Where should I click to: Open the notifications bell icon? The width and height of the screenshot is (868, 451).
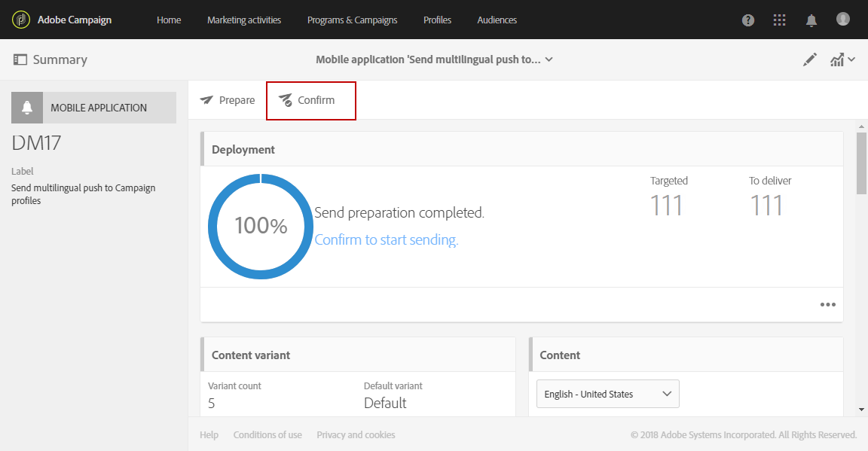[811, 20]
